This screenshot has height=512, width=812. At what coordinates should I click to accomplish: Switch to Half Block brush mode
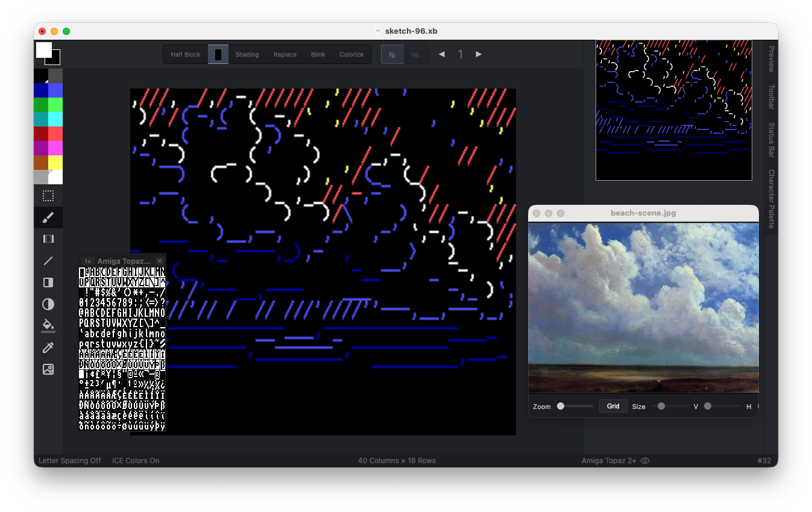coord(186,54)
